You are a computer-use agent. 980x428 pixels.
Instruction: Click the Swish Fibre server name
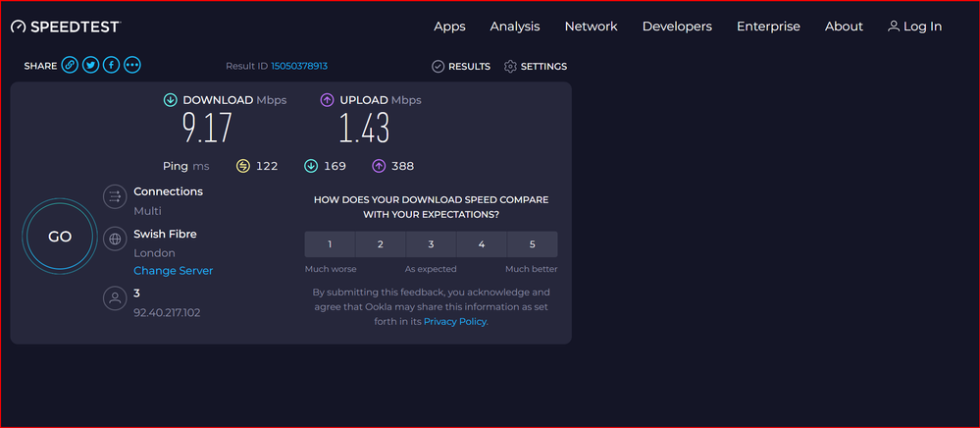(165, 234)
